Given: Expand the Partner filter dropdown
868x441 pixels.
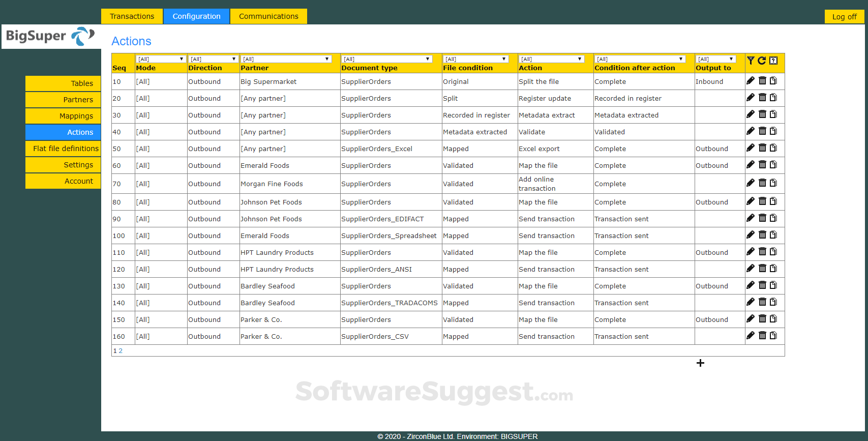Looking at the screenshot, I should [286, 59].
